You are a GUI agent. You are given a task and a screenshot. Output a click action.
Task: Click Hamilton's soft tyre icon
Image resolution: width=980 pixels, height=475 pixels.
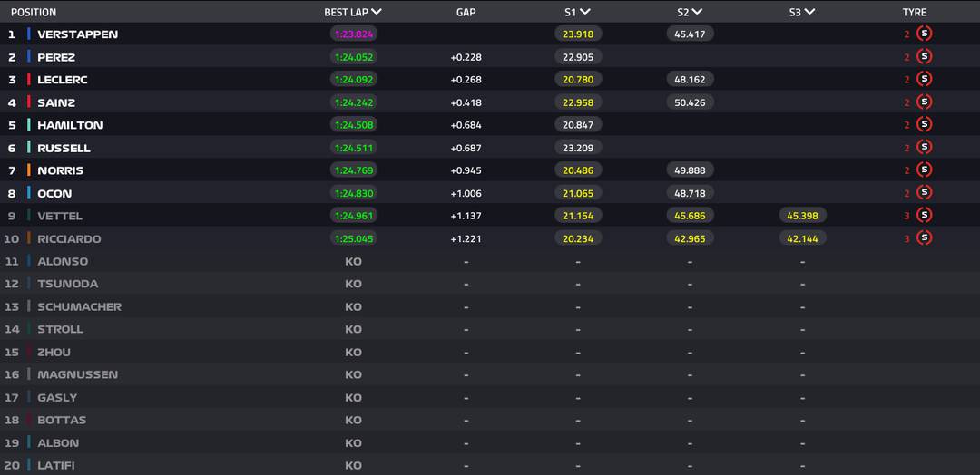(x=925, y=124)
